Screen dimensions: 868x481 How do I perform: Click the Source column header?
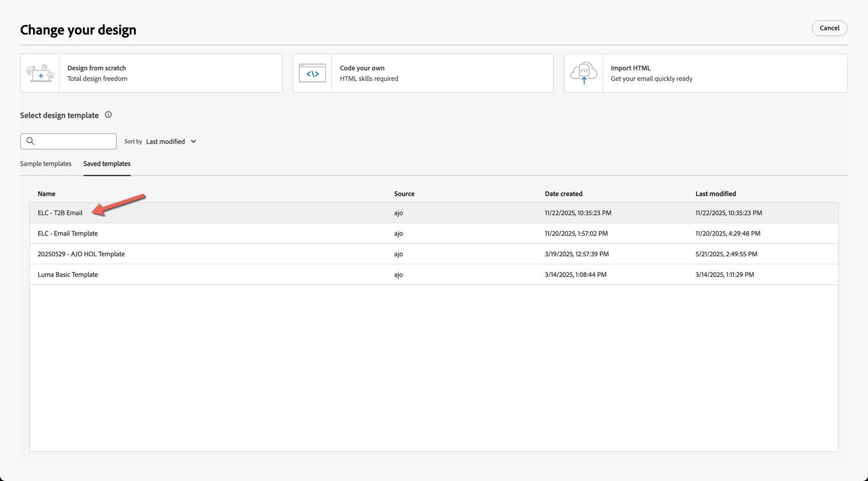tap(404, 194)
